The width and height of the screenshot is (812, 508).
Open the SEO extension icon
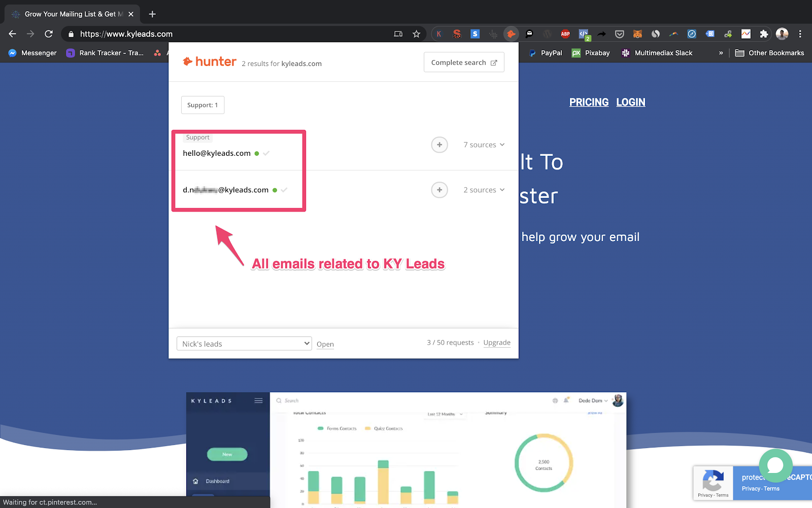[x=457, y=34]
